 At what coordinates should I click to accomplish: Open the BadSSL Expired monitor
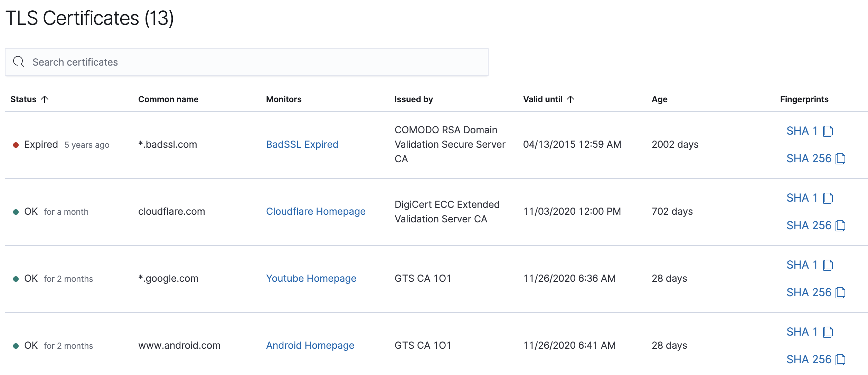(302, 144)
